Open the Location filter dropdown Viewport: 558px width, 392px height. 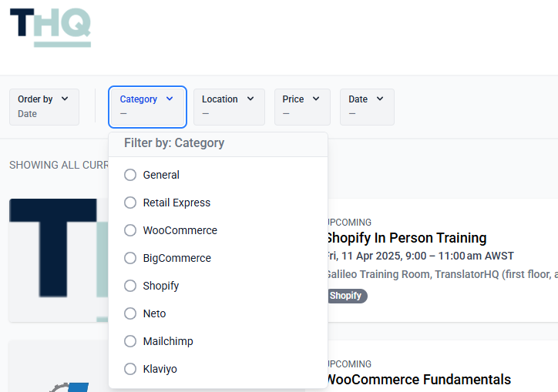click(x=229, y=107)
